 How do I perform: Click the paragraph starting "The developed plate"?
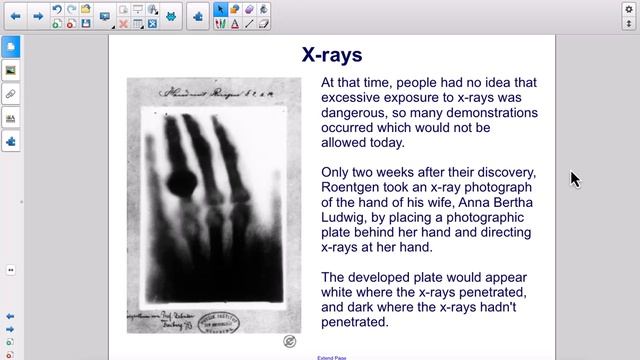(424, 300)
